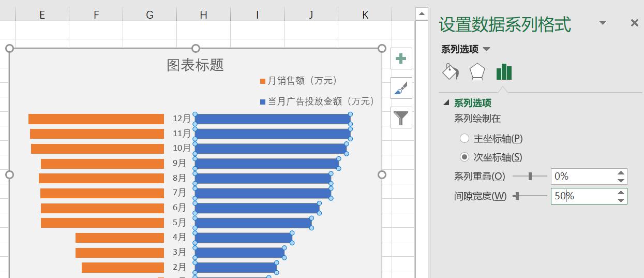Click the 系列绘制在 label
Image resolution: width=644 pixels, height=278 pixels.
[x=477, y=119]
